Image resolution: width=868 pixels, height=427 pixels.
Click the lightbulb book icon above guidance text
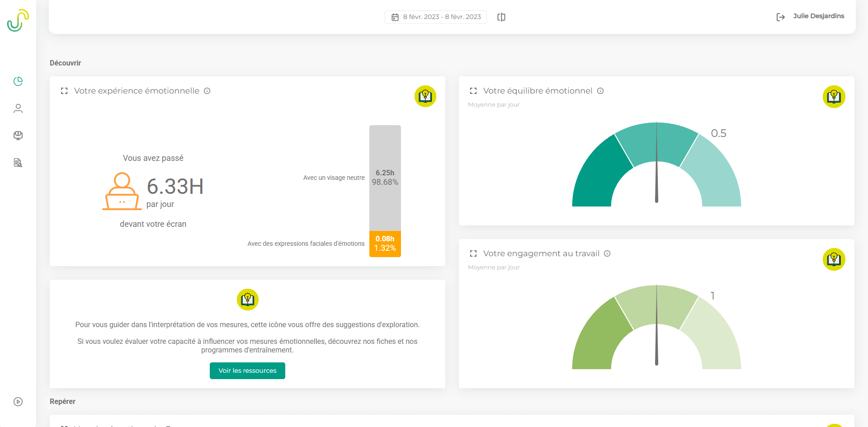[248, 300]
